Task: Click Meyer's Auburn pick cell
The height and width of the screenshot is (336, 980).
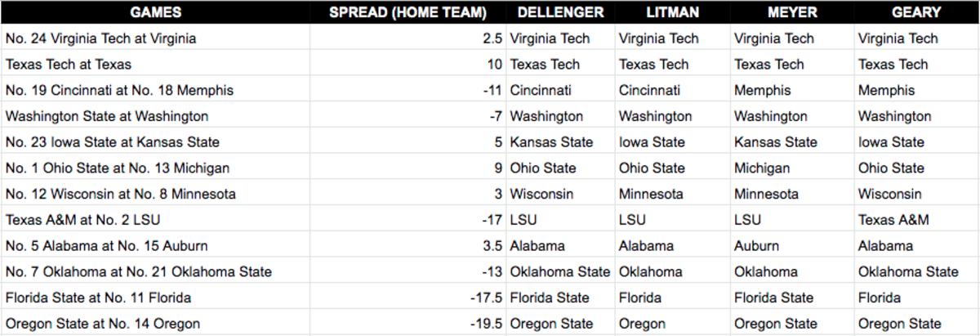Action: point(756,246)
